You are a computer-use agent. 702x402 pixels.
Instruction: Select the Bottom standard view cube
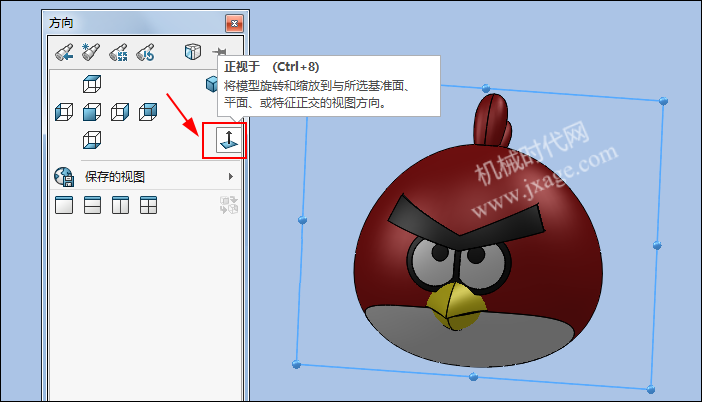(92, 140)
